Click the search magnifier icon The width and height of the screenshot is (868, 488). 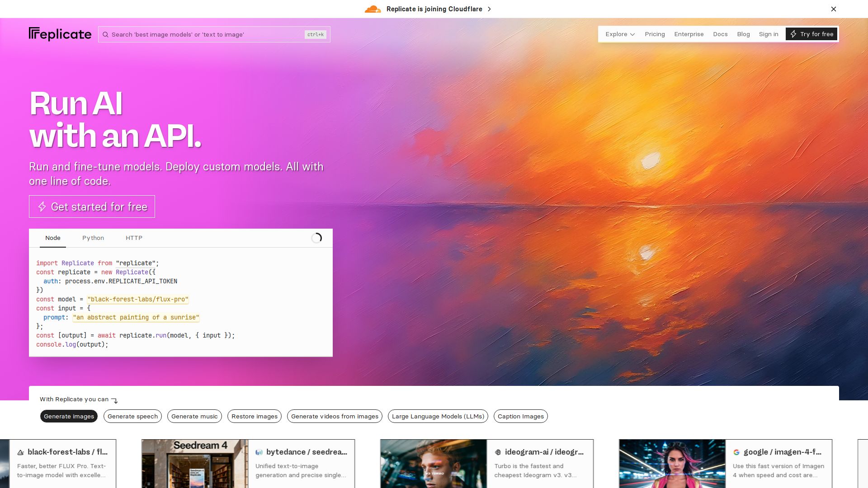tap(105, 35)
